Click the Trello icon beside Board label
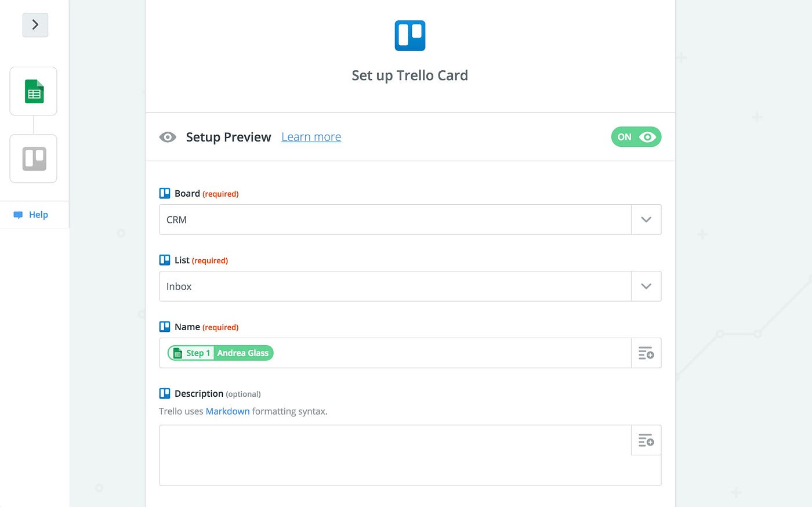This screenshot has height=507, width=812. point(165,193)
